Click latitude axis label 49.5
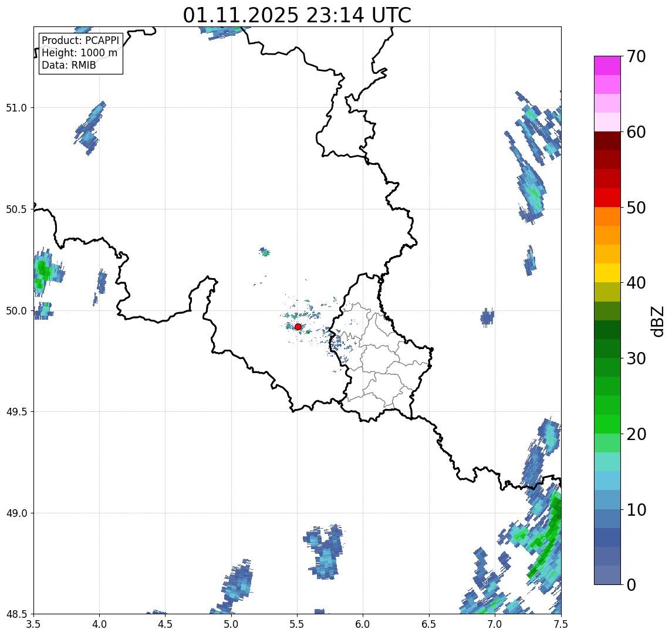Screen dimensions: 672x636 16,412
